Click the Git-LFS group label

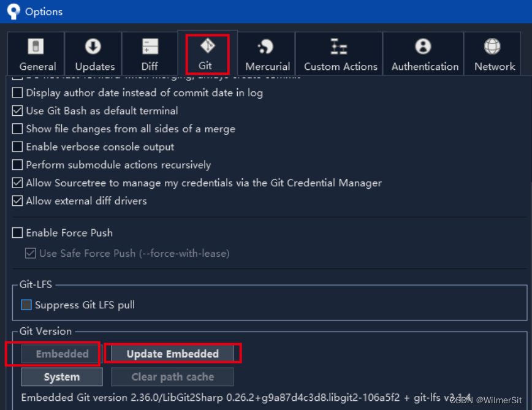point(36,284)
